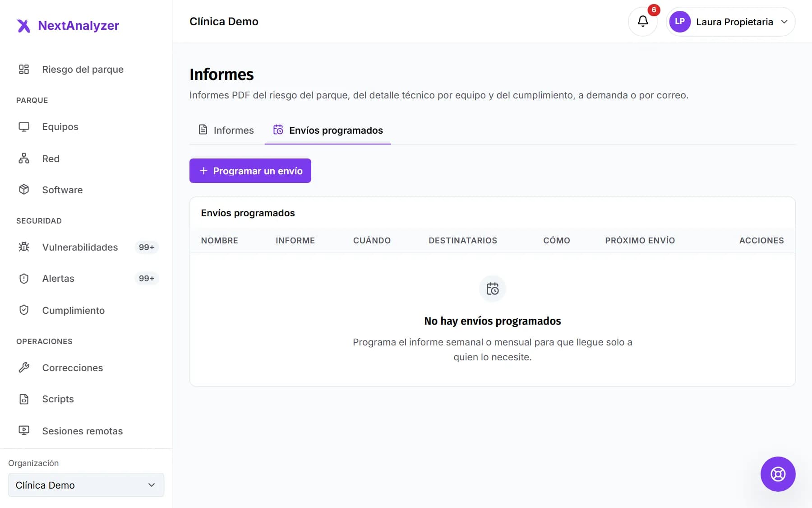Expand the Laura Propietaria user menu
Viewport: 812px width, 508px height.
[x=730, y=22]
